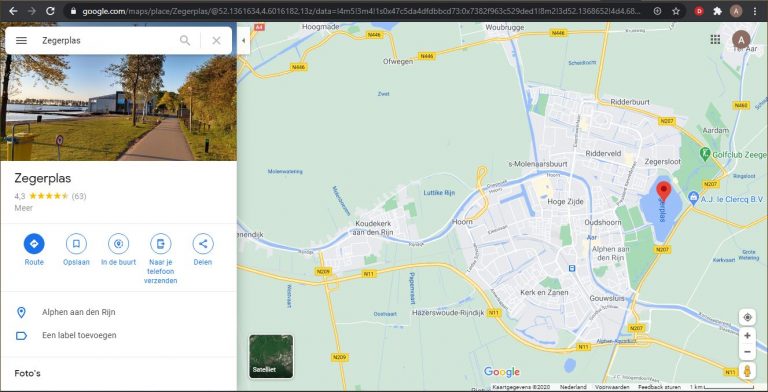Viewport: 768px width, 392px height.
Task: Click the browser address bar URL
Action: pos(361,11)
